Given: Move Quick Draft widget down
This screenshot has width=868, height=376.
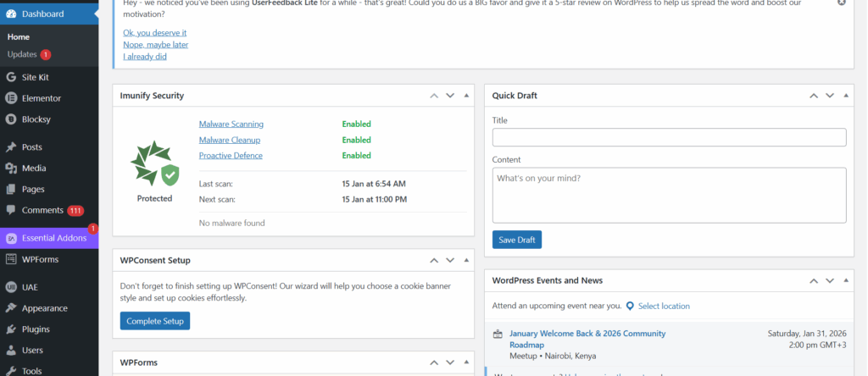Looking at the screenshot, I should 830,96.
